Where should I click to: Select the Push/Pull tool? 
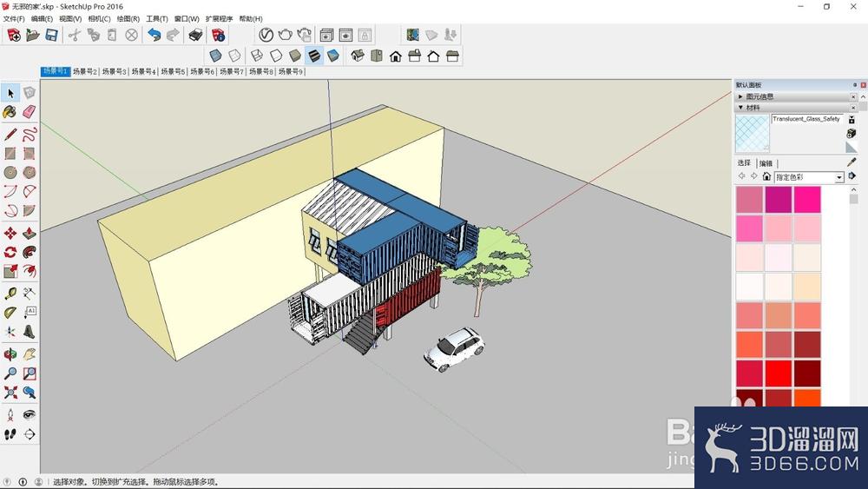30,233
